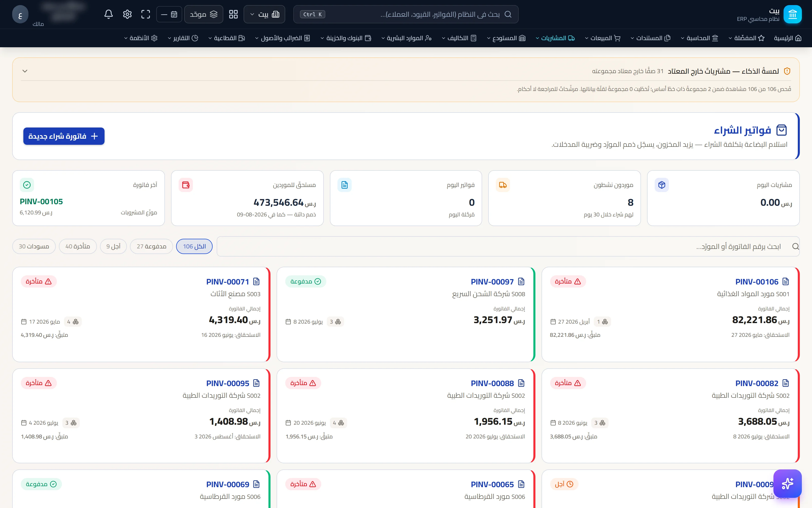The height and width of the screenshot is (508, 812).
Task: Click the ابحث برقم الفاتورة أو المورّد search field
Action: (x=508, y=247)
